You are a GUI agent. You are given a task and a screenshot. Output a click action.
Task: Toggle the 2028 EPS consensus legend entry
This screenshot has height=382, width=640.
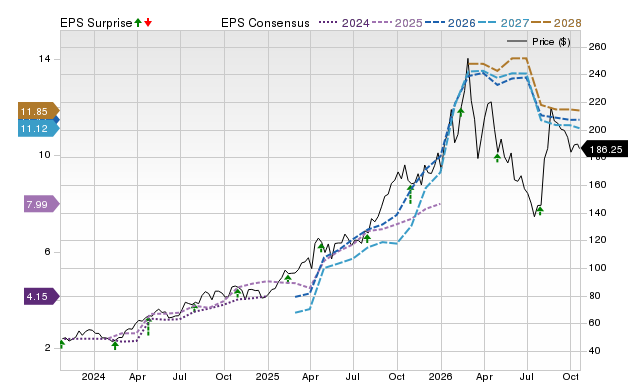(x=556, y=23)
